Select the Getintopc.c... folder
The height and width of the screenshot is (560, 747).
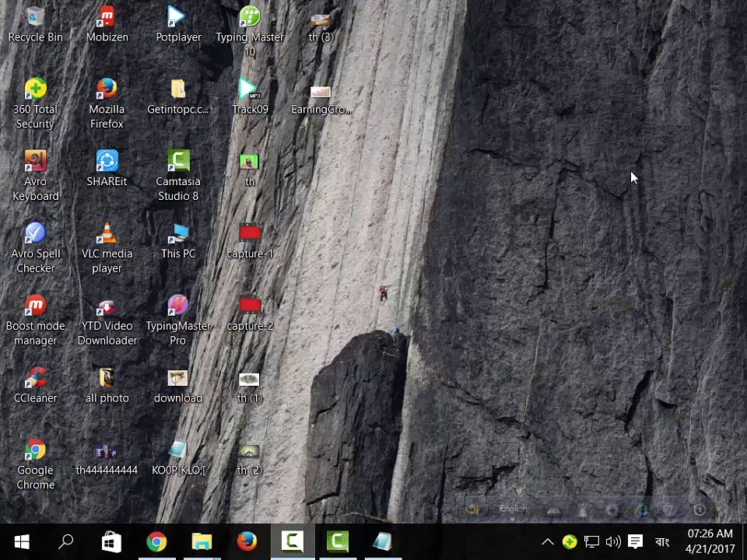click(177, 97)
